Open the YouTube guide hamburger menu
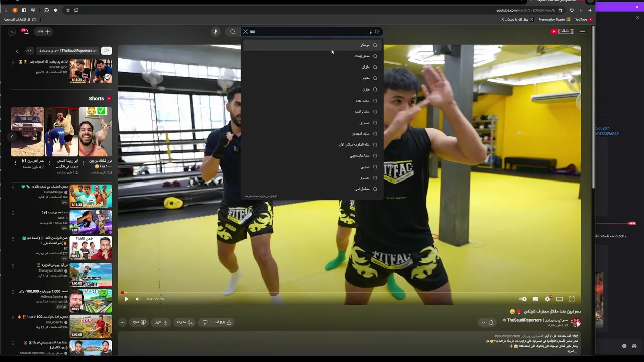The image size is (644, 362). [x=582, y=32]
